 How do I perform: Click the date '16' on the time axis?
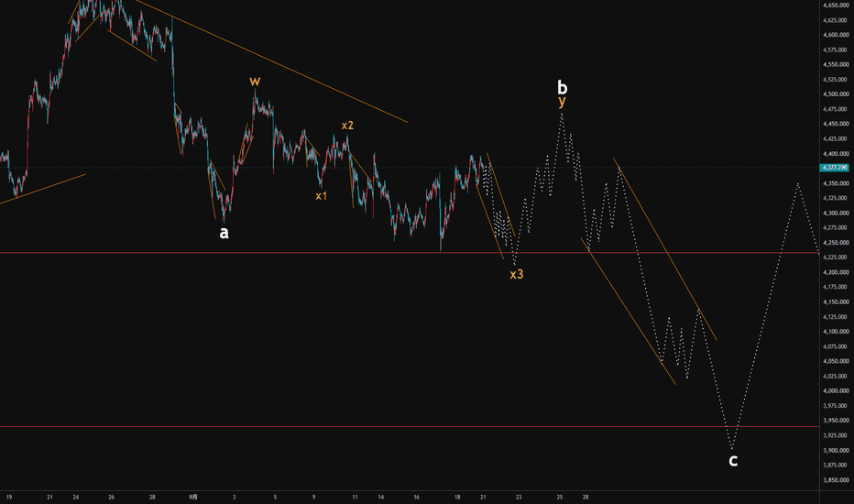coord(417,497)
